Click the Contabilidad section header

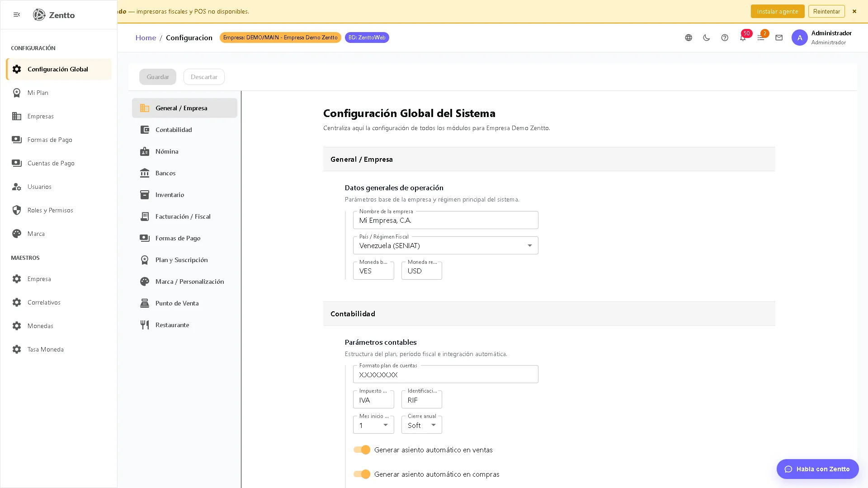[x=549, y=314]
